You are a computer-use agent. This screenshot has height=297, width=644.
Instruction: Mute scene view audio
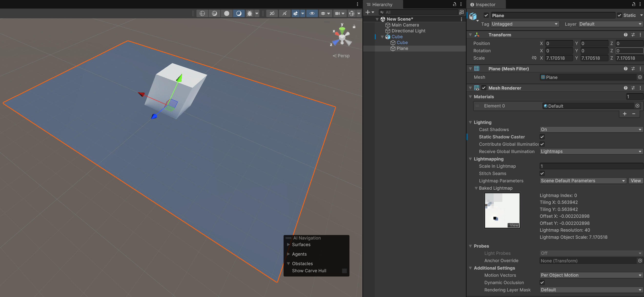click(284, 13)
